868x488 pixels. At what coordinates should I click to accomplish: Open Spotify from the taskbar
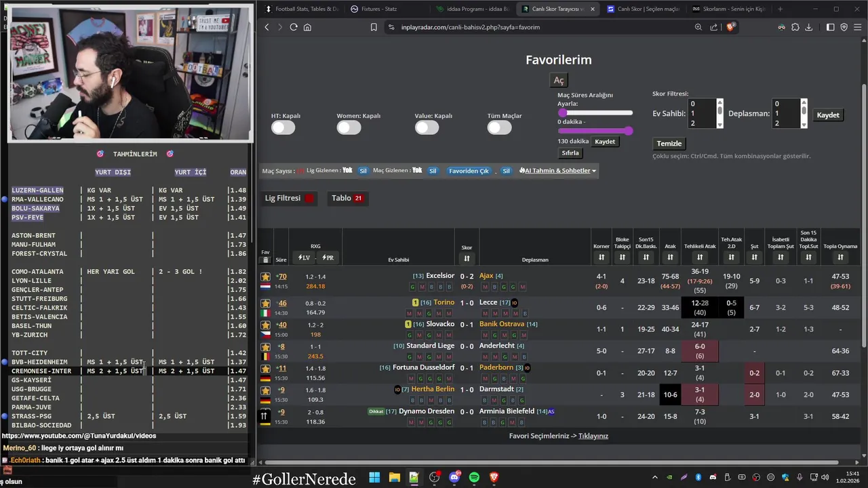pyautogui.click(x=474, y=478)
